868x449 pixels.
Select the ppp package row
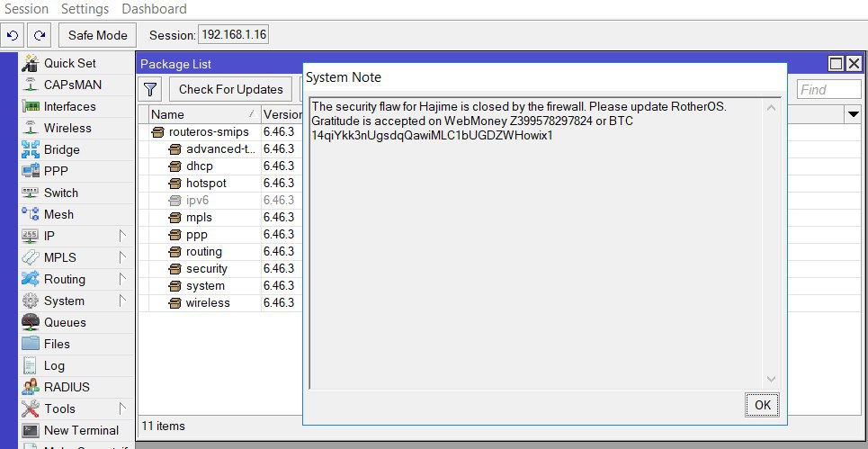pos(221,235)
